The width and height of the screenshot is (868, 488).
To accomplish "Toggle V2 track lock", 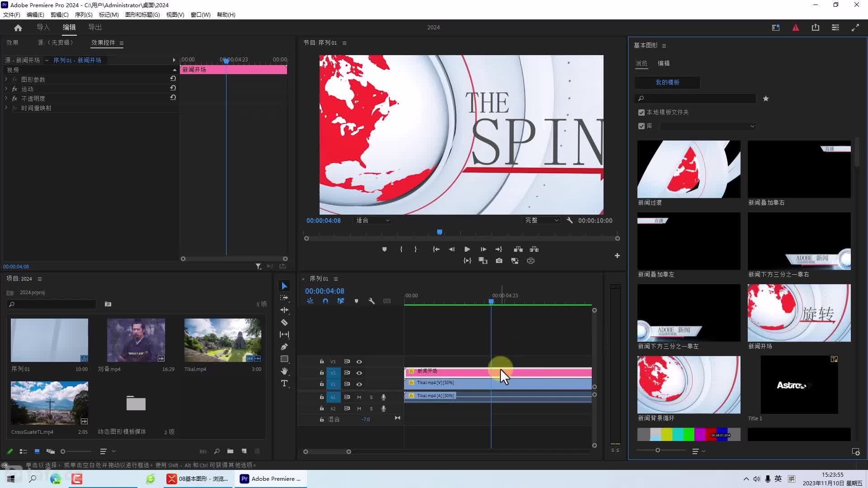I will [x=322, y=373].
